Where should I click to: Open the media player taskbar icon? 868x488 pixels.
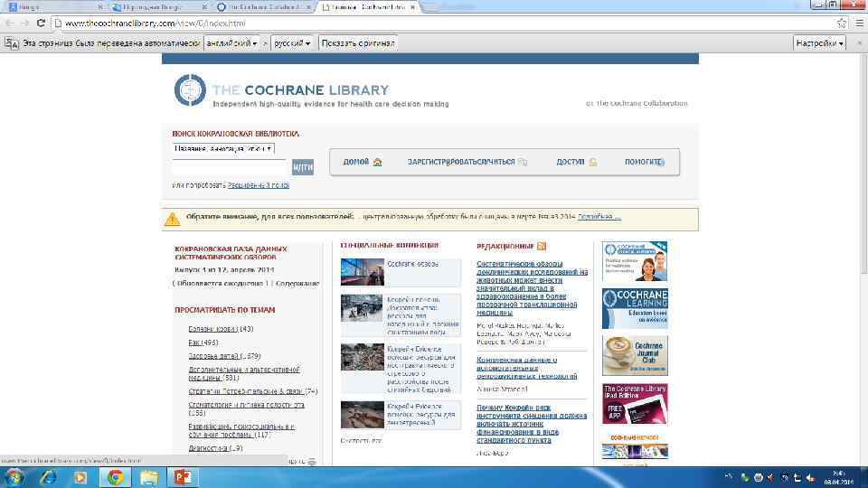coord(80,477)
